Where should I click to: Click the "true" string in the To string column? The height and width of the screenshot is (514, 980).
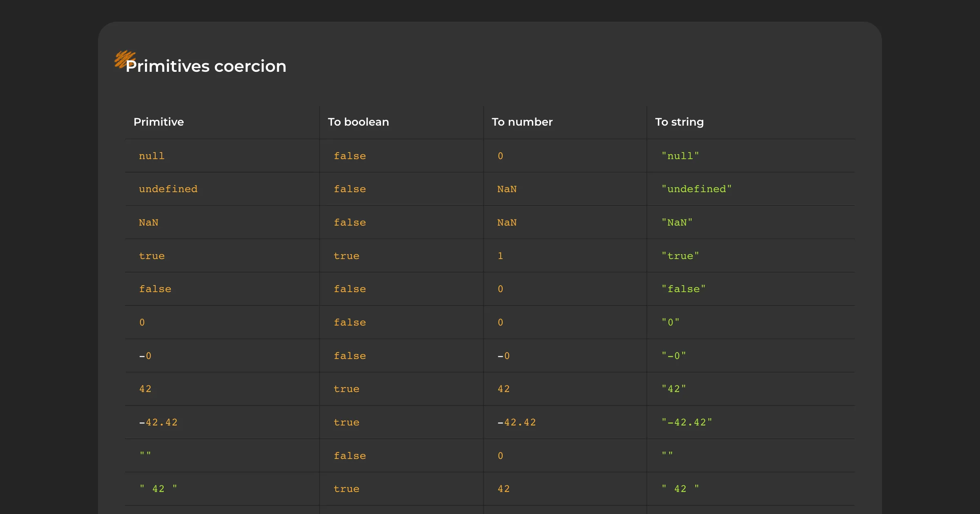coord(680,256)
